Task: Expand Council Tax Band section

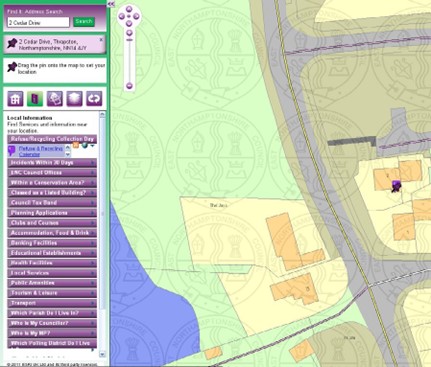Action: click(x=52, y=203)
